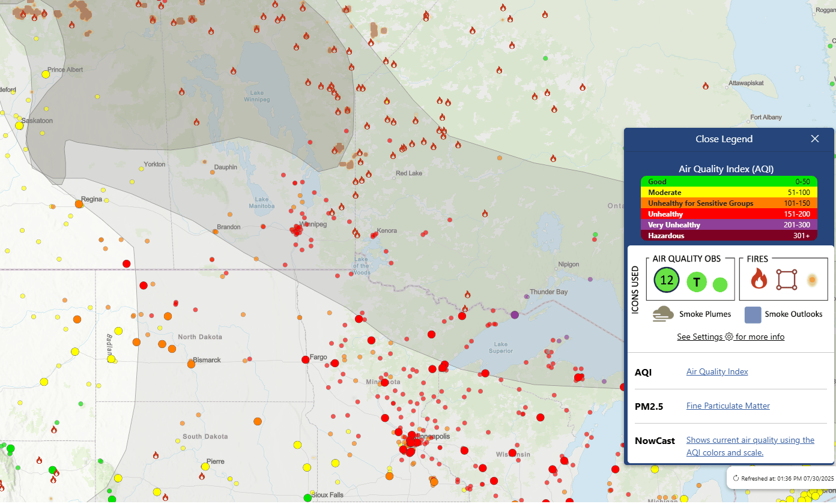Click the Nipigon map label

point(568,264)
